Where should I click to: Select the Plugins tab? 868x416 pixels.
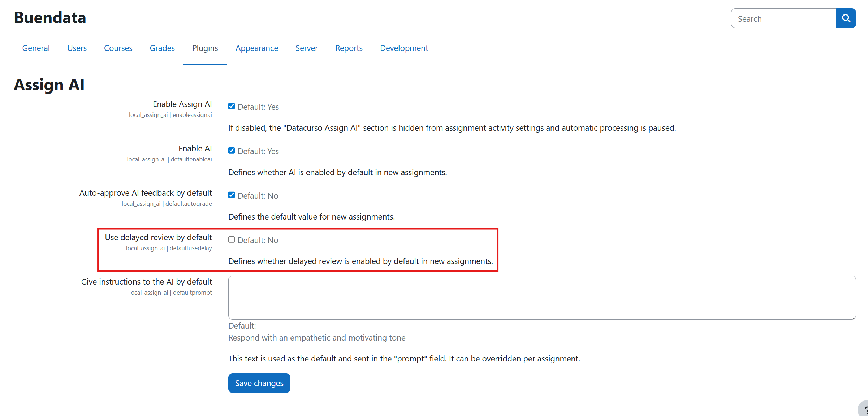[x=205, y=48]
